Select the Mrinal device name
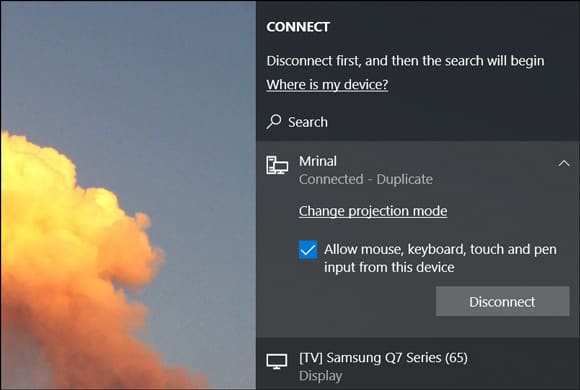Image resolution: width=580 pixels, height=390 pixels. (318, 161)
